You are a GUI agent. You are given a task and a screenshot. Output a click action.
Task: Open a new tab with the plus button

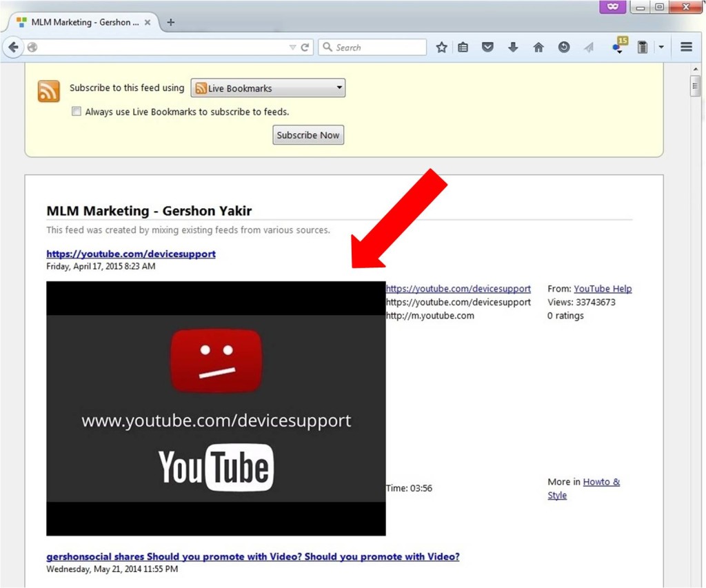(x=171, y=22)
